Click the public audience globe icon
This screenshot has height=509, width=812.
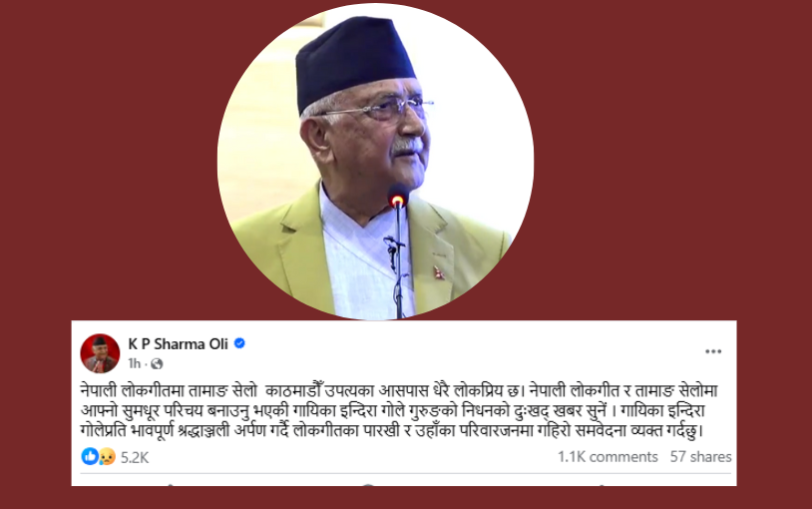tap(157, 364)
